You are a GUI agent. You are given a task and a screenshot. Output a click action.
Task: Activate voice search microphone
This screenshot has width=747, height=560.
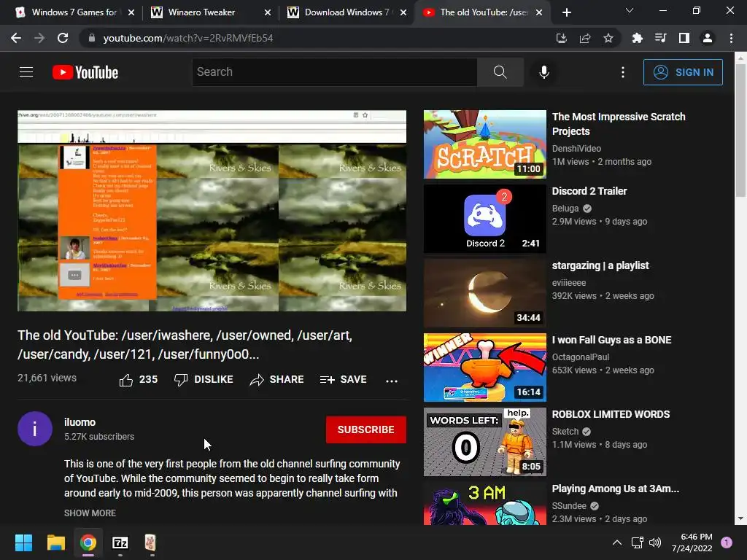544,72
